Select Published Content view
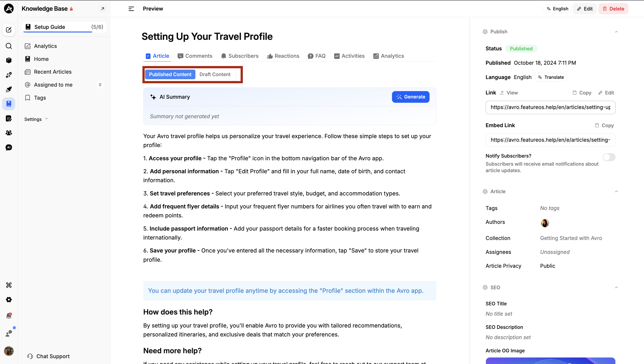Image resolution: width=644 pixels, height=364 pixels. 170,74
